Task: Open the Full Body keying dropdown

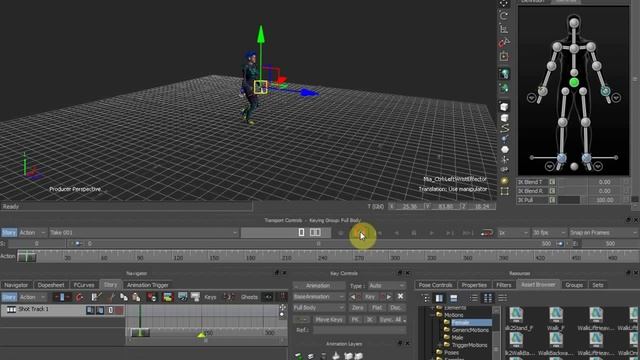Action: 319,308
